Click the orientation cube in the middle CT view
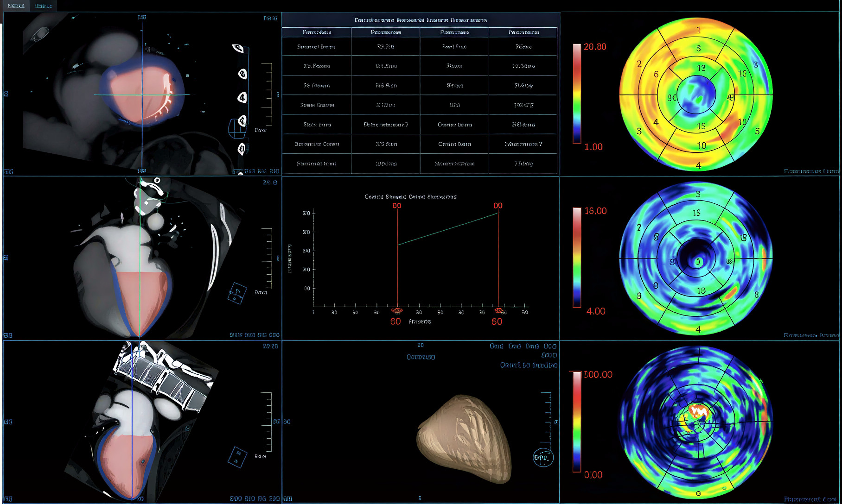Viewport: 842px width, 504px height. click(237, 293)
